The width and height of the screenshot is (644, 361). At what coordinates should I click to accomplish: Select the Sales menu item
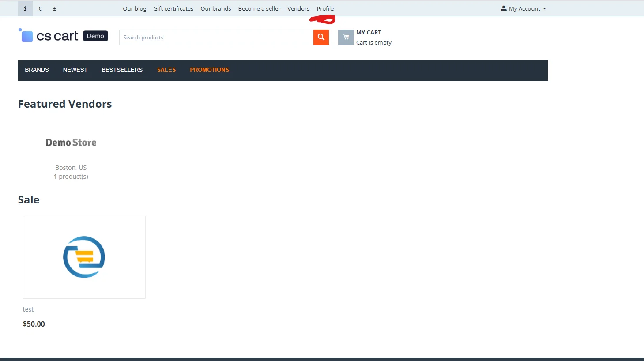click(x=166, y=70)
